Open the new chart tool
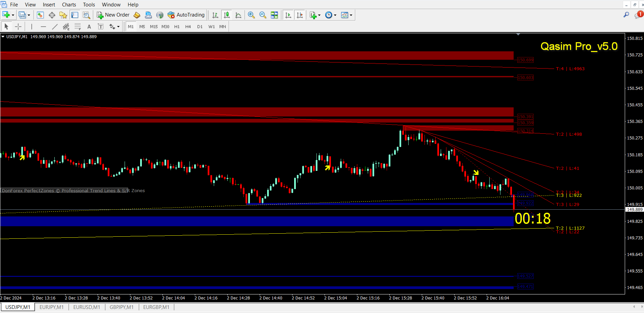 point(6,15)
